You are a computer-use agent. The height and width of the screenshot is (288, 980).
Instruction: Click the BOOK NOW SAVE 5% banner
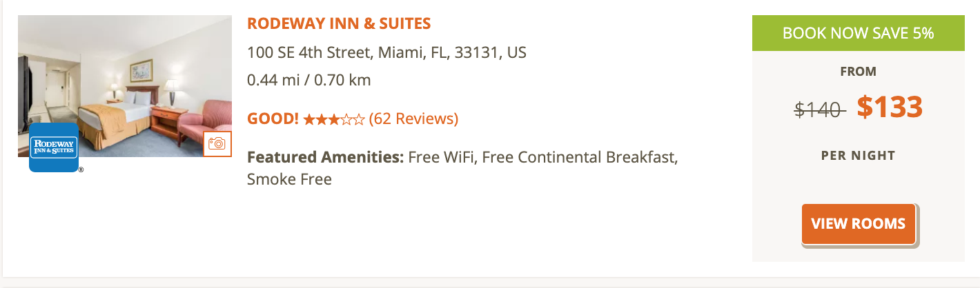859,33
